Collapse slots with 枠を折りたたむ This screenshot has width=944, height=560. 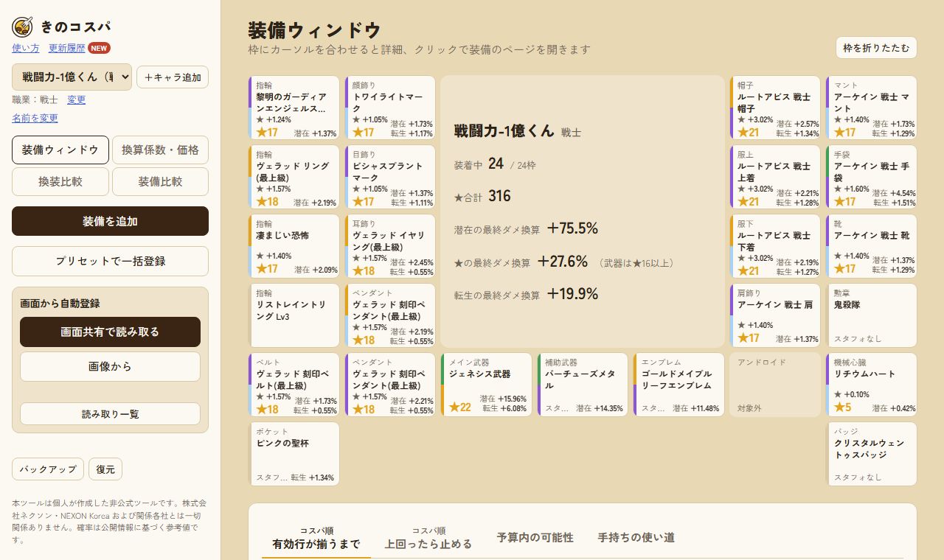[876, 48]
